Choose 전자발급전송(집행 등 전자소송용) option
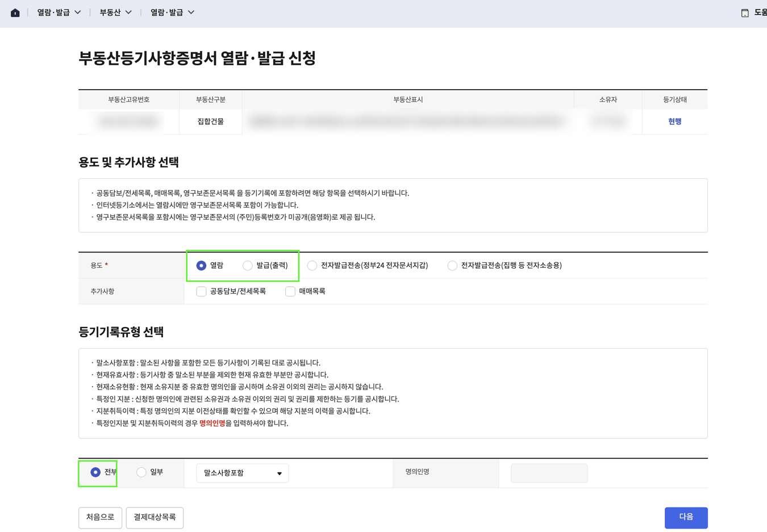Image resolution: width=767 pixels, height=532 pixels. tap(452, 265)
